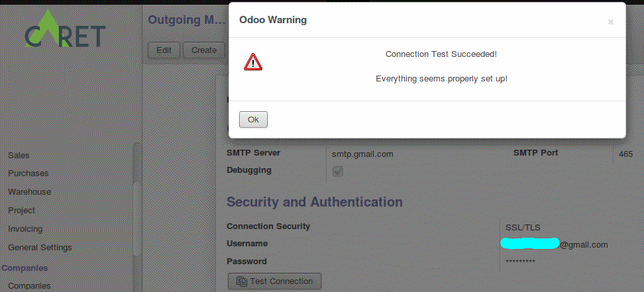
Task: Click the Create button
Action: click(x=204, y=50)
